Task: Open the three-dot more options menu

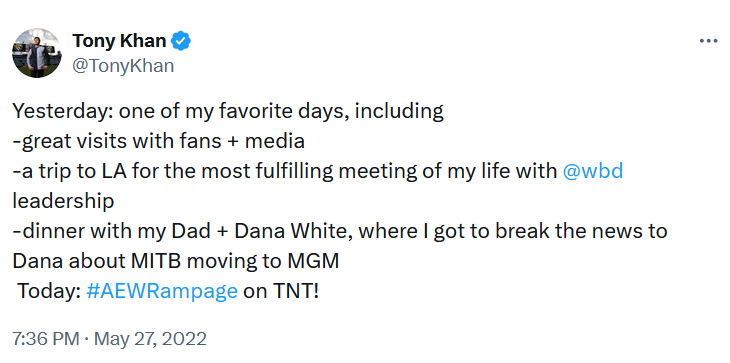Action: coord(708,41)
